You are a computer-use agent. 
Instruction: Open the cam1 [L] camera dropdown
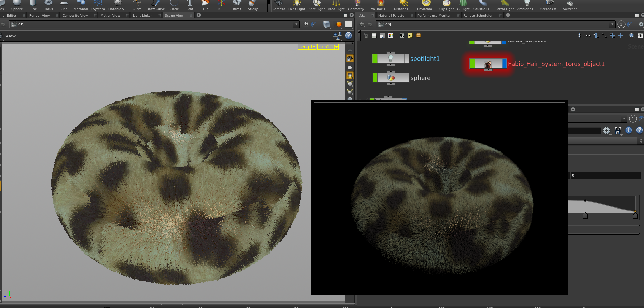click(328, 47)
